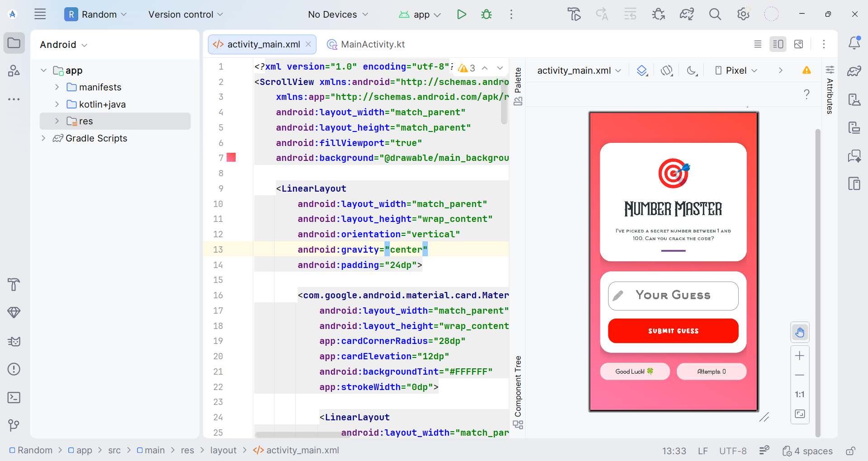Image resolution: width=868 pixels, height=461 pixels.
Task: Attach debugger to Android process icon
Action: click(659, 14)
